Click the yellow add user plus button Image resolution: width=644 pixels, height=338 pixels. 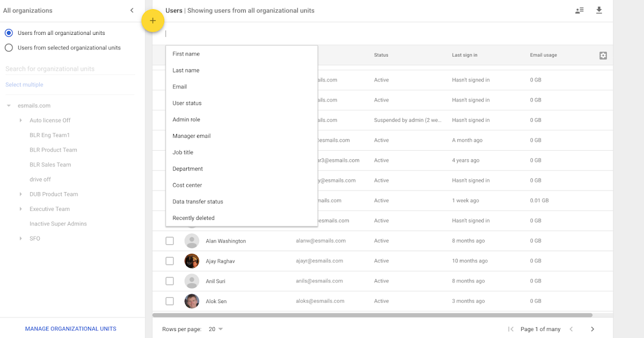(153, 21)
